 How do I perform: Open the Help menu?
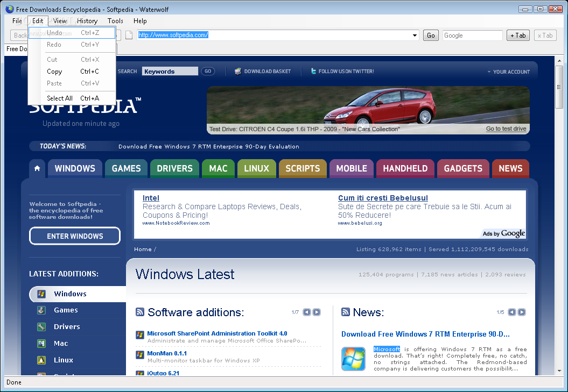point(140,20)
